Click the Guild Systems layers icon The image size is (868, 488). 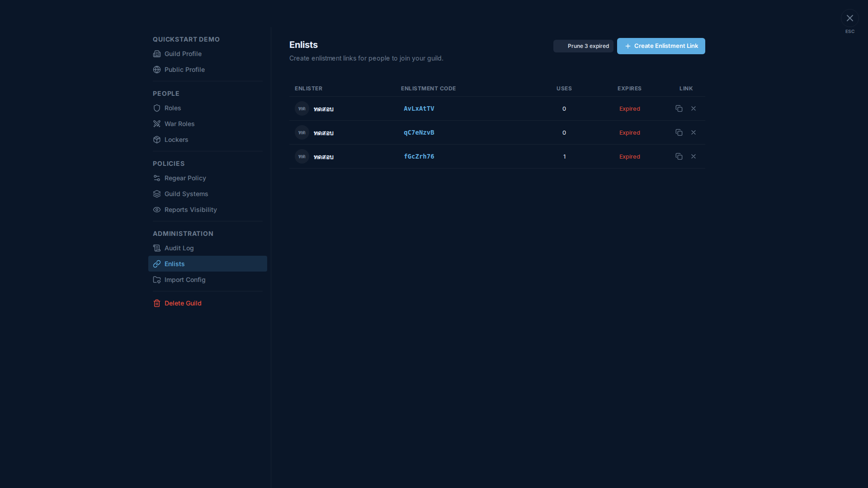coord(157,194)
